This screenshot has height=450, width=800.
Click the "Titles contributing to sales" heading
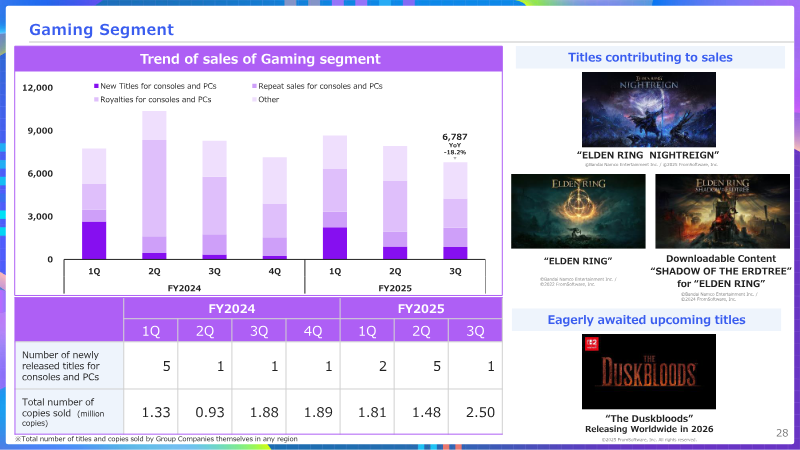tap(650, 57)
